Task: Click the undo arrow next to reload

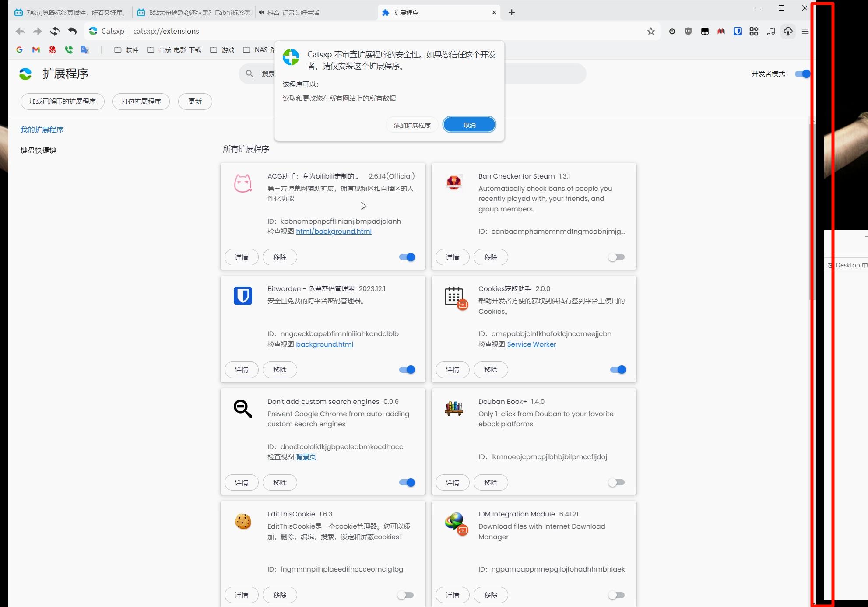Action: [x=72, y=31]
